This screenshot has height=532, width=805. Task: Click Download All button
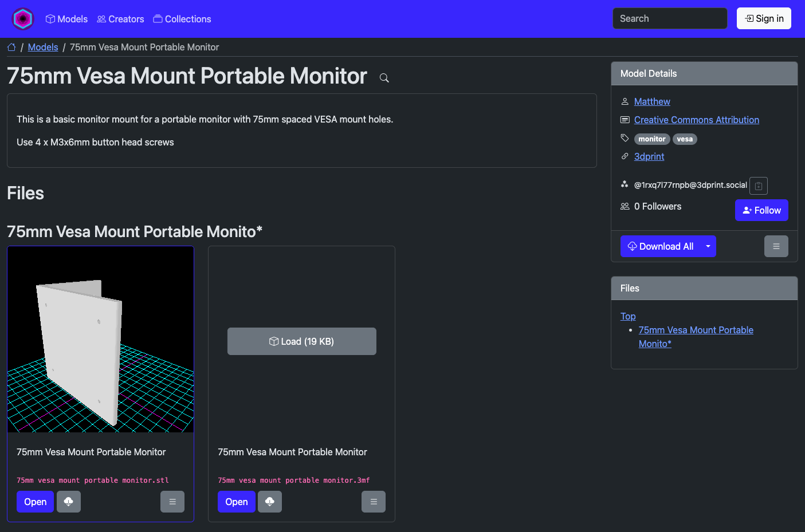[x=661, y=246]
